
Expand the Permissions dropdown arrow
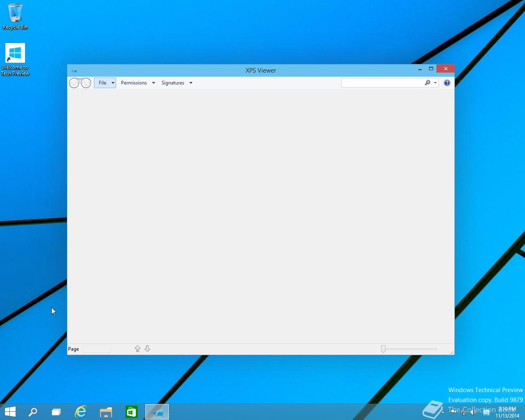tap(153, 83)
